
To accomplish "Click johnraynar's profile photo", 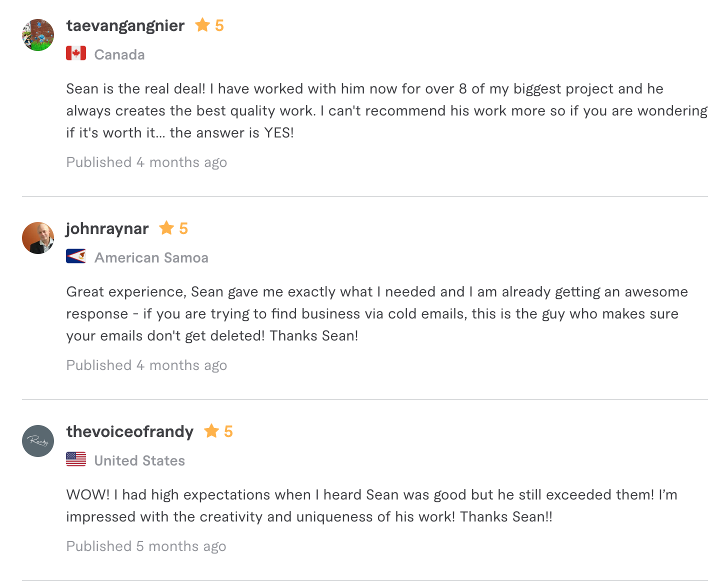I will click(x=38, y=238).
